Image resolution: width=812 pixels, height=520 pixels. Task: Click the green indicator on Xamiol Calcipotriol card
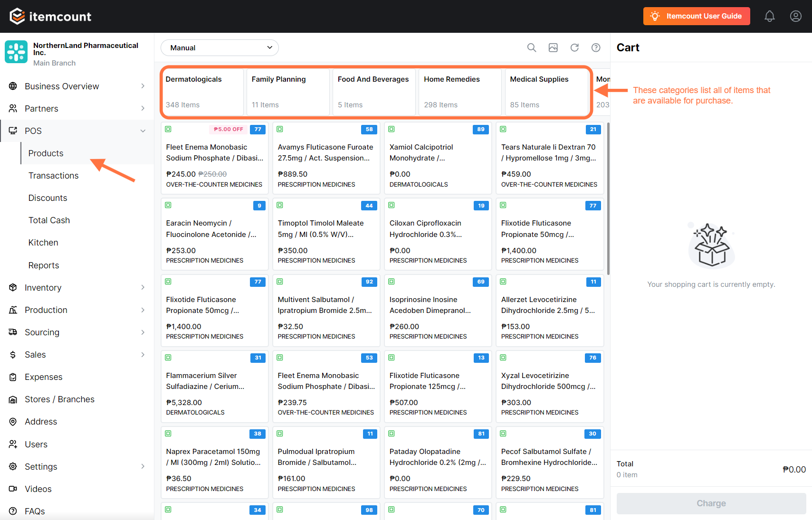point(392,129)
